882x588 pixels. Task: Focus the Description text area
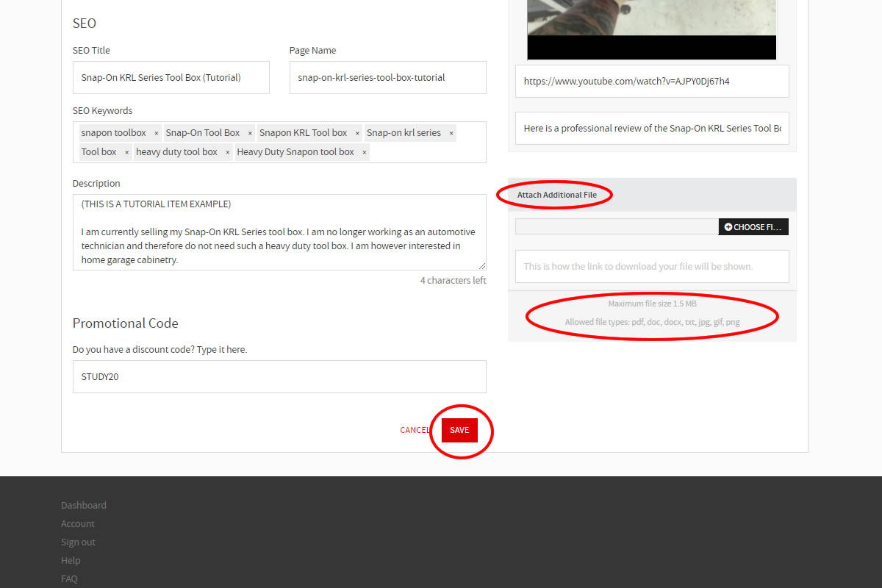click(x=279, y=232)
